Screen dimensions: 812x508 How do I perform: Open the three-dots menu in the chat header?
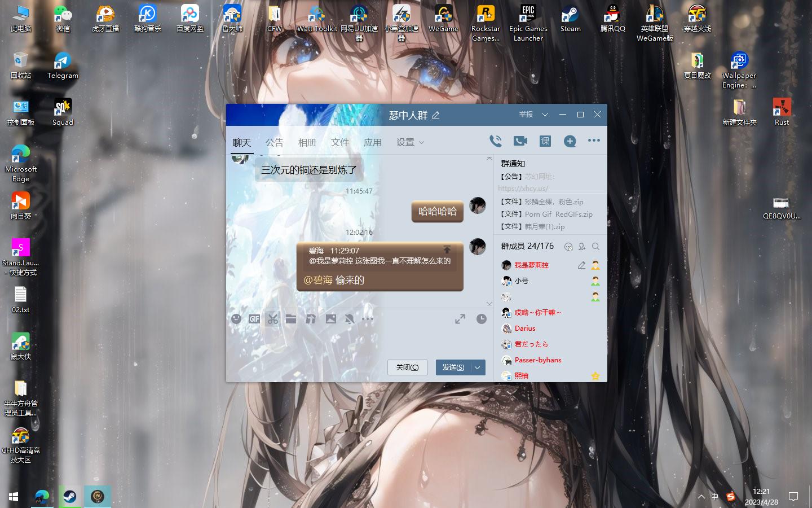pyautogui.click(x=594, y=141)
